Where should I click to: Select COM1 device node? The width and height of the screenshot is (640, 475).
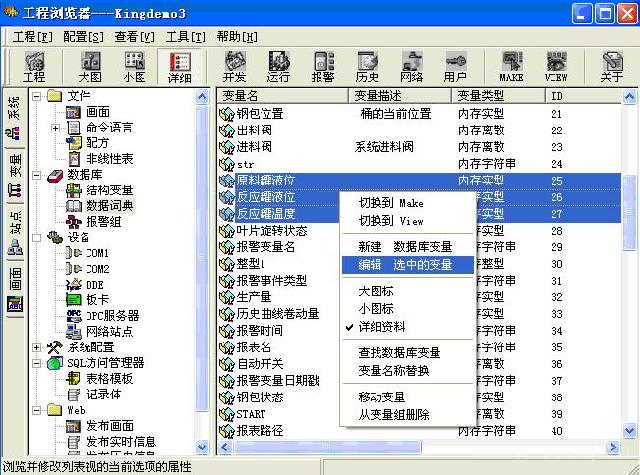point(98,253)
